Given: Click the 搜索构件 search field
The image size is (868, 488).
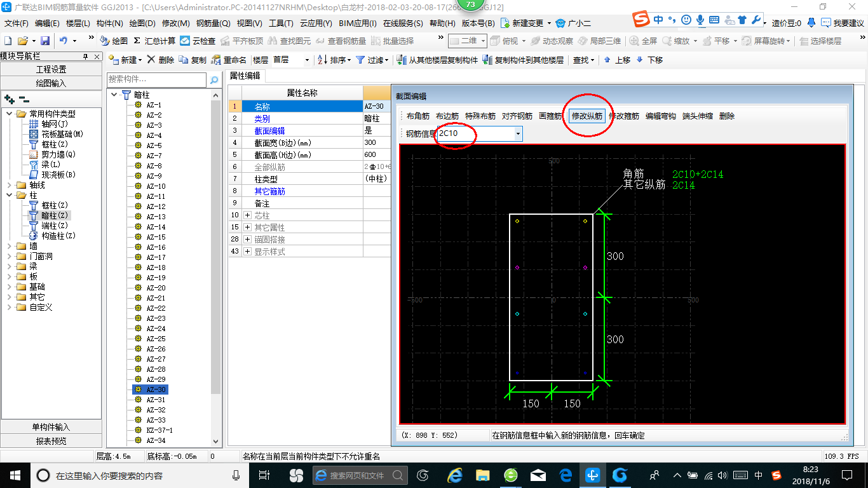Looking at the screenshot, I should [156, 79].
